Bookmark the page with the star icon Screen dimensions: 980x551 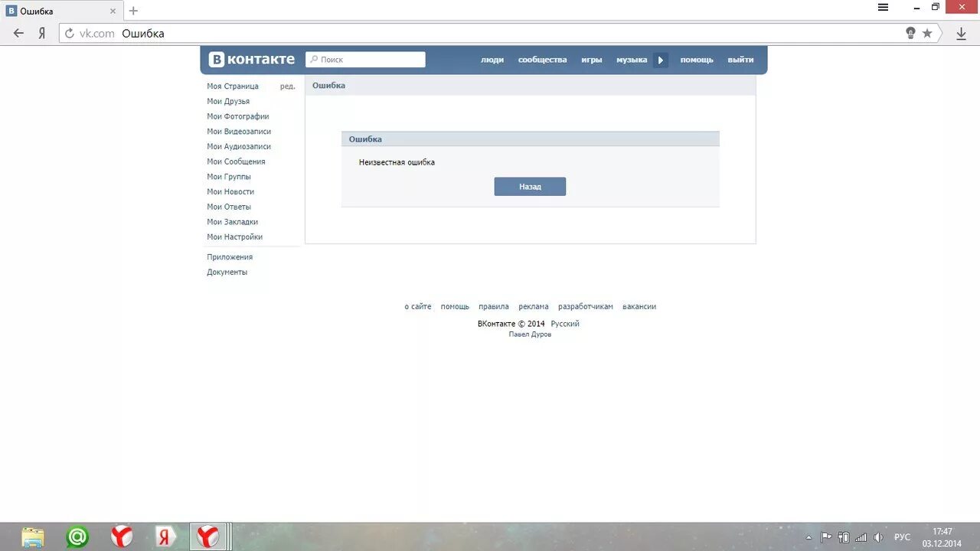click(927, 33)
